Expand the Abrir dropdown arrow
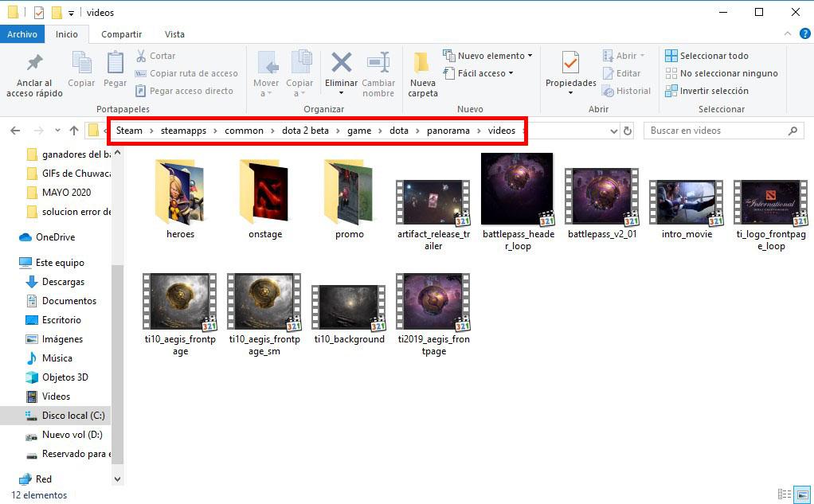814x504 pixels. [x=642, y=56]
